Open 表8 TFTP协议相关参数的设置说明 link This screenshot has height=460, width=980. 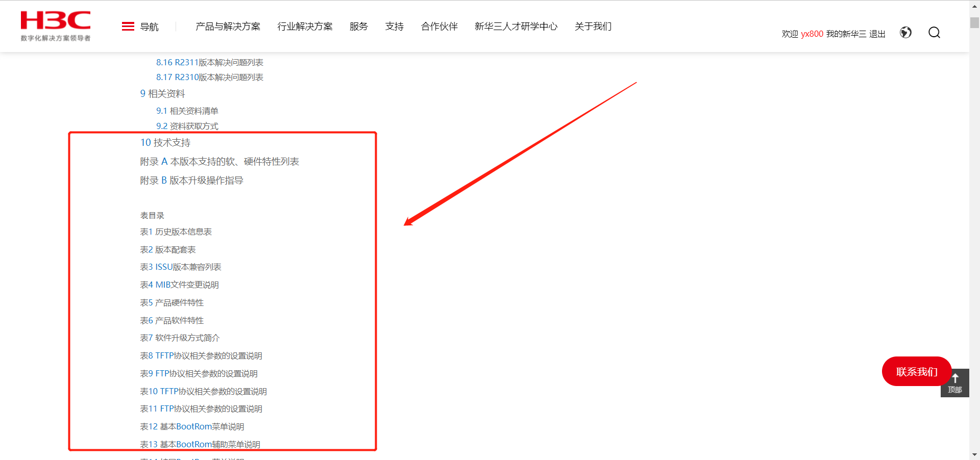coord(201,355)
